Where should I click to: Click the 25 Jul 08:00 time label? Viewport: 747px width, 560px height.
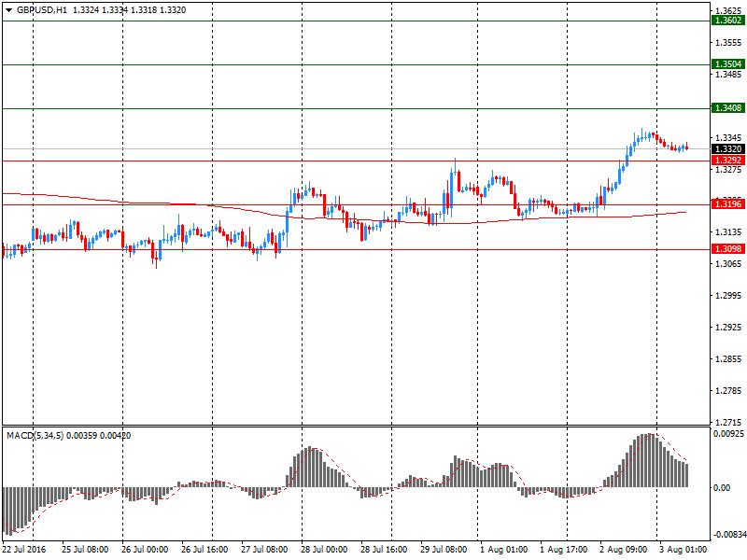(x=85, y=549)
